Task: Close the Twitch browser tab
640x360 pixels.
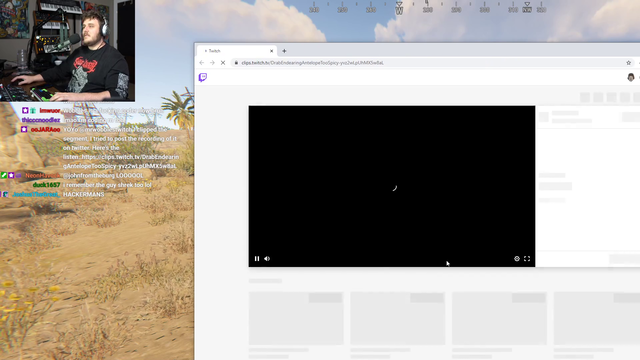Action: pos(271,51)
